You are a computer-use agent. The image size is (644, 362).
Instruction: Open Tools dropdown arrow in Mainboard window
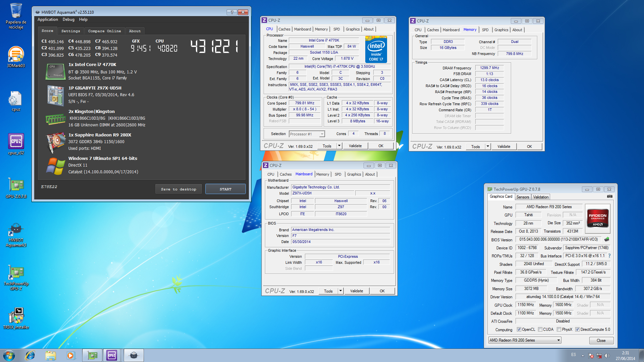pos(340,291)
